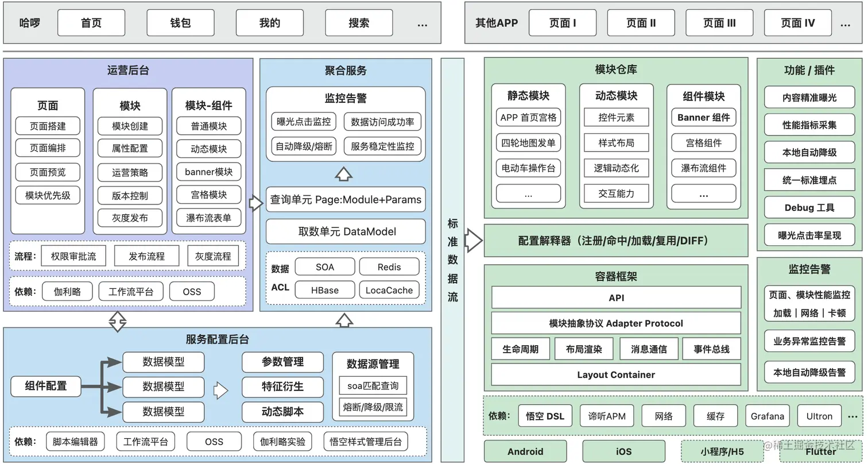Select the 生命周期 box
Viewport: 868px width, 464px height.
coord(521,349)
